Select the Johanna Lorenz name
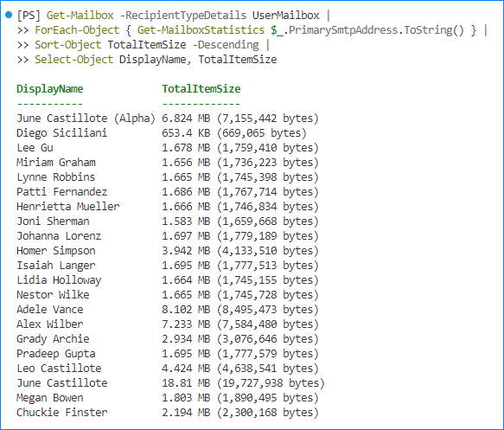Screen dimensions: 504x430 point(59,236)
